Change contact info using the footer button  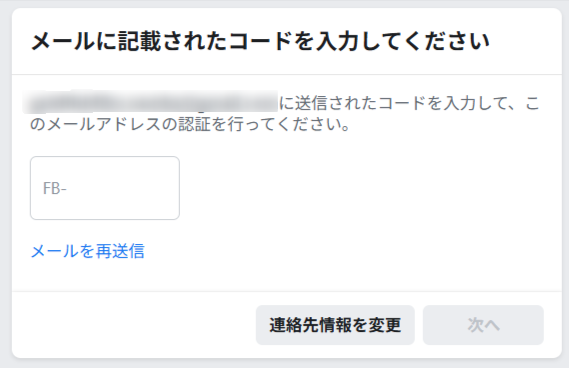(335, 325)
